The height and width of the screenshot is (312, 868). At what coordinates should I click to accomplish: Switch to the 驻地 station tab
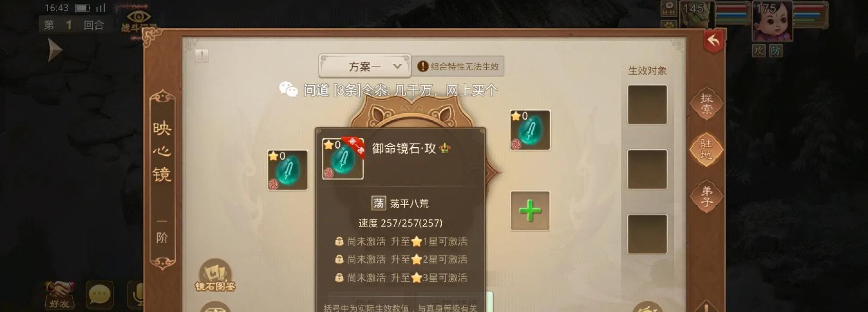[x=706, y=149]
